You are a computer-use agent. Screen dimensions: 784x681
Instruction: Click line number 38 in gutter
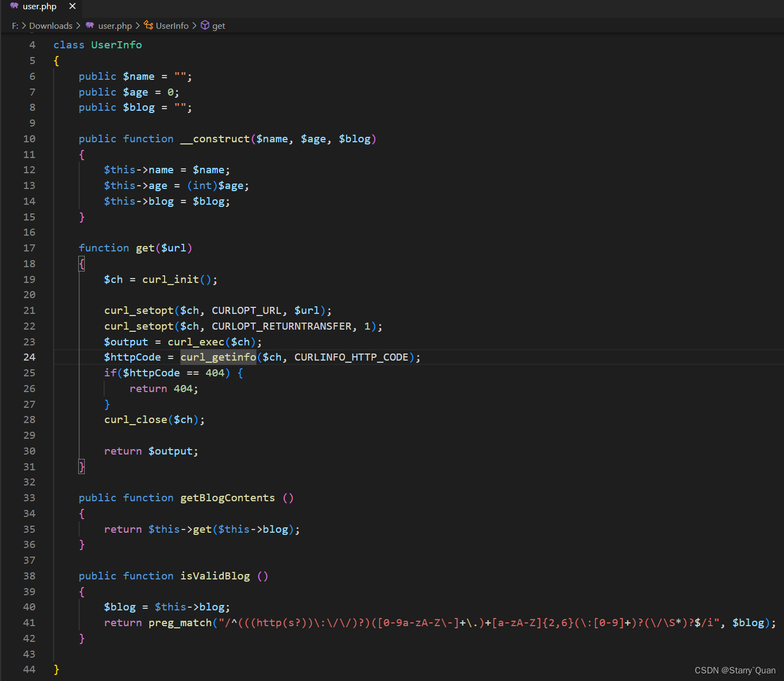click(29, 576)
